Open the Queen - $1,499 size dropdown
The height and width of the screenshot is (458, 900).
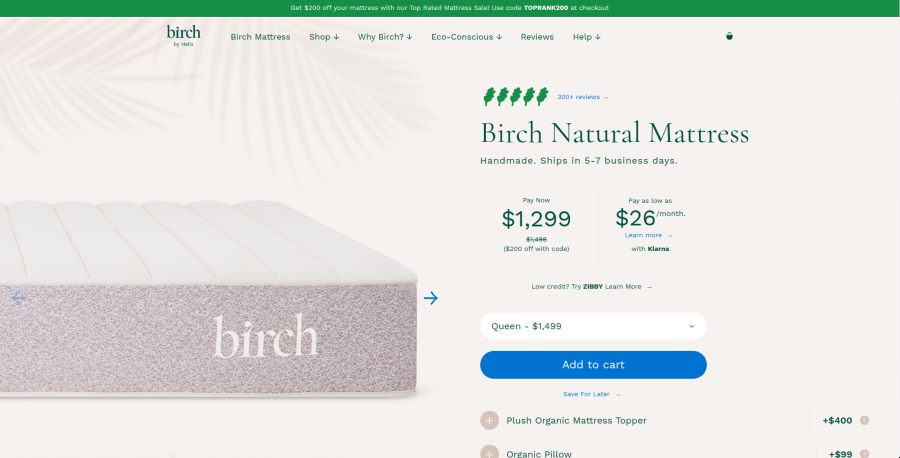[593, 326]
